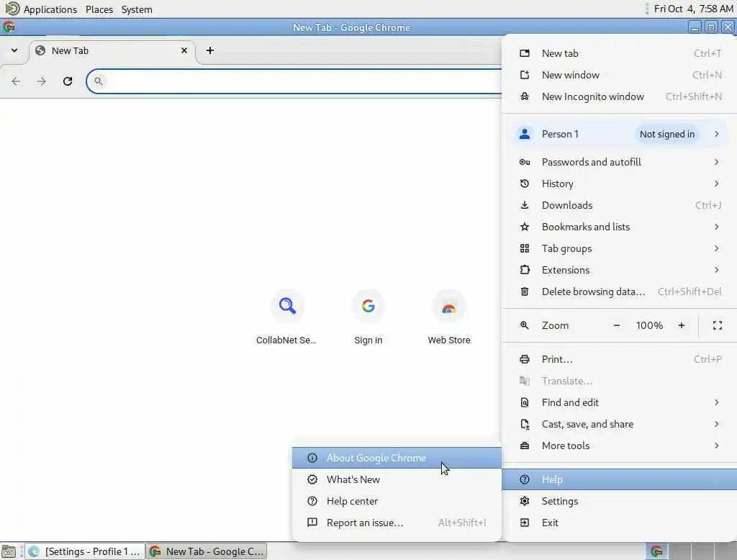The image size is (737, 560).
Task: Click the Find and edit icon
Action: pos(525,402)
